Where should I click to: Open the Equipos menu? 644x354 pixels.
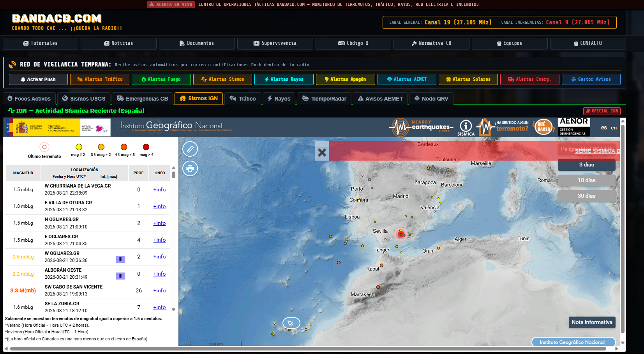click(510, 43)
